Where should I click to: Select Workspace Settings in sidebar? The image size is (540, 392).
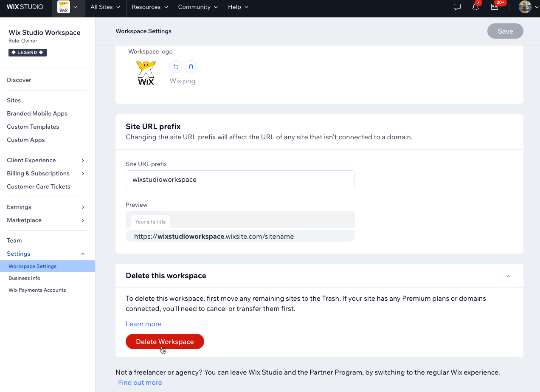(x=48, y=266)
